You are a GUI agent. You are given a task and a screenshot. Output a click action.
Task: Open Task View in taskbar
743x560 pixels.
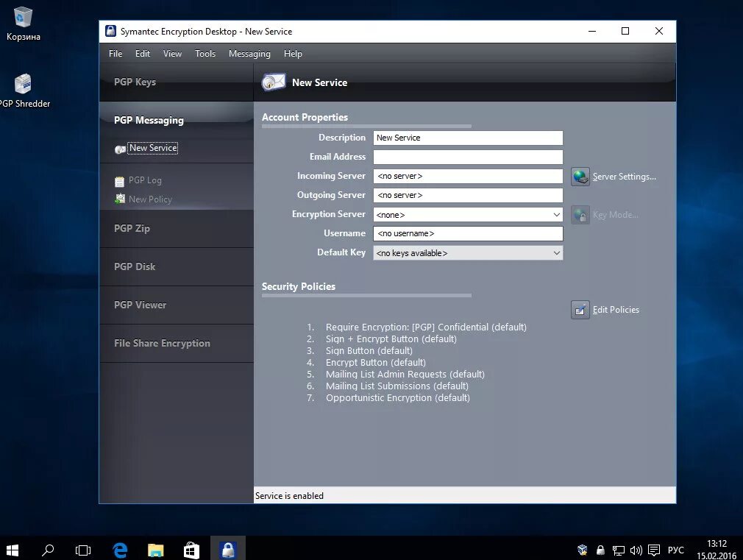(83, 550)
